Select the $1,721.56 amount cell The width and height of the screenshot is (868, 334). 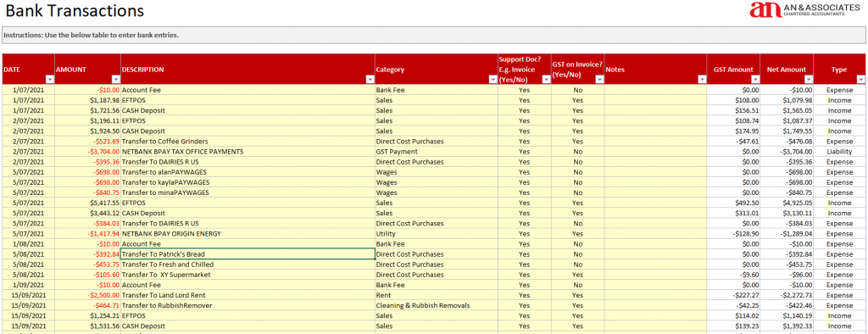[x=87, y=110]
